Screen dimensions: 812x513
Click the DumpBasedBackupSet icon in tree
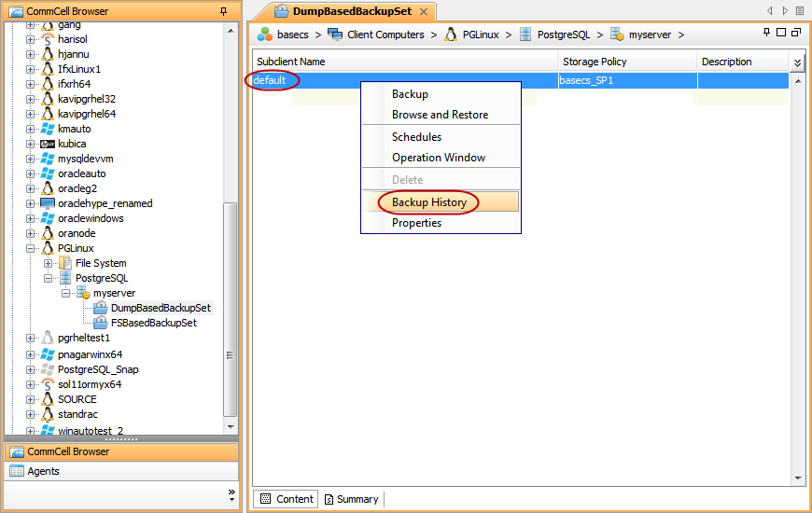[101, 308]
